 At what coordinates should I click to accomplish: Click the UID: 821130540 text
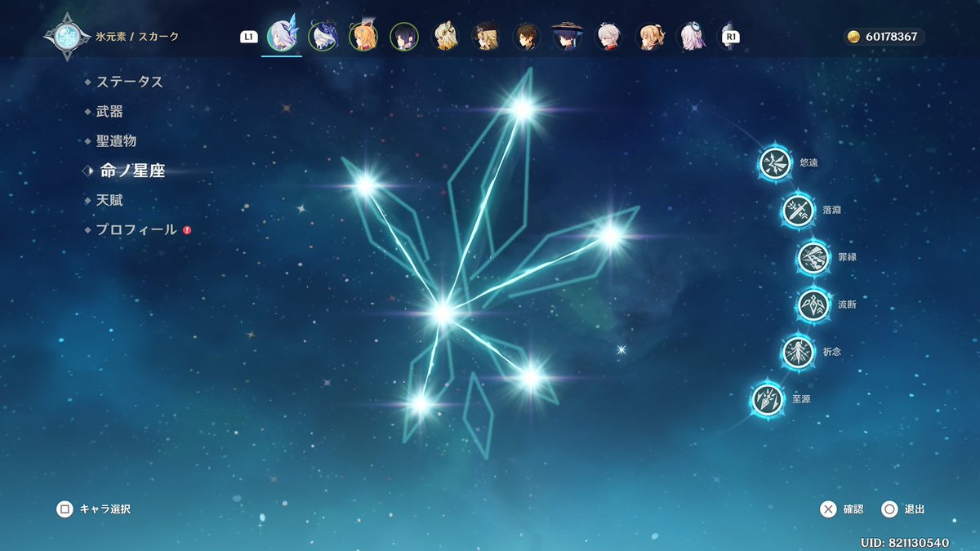tap(905, 543)
